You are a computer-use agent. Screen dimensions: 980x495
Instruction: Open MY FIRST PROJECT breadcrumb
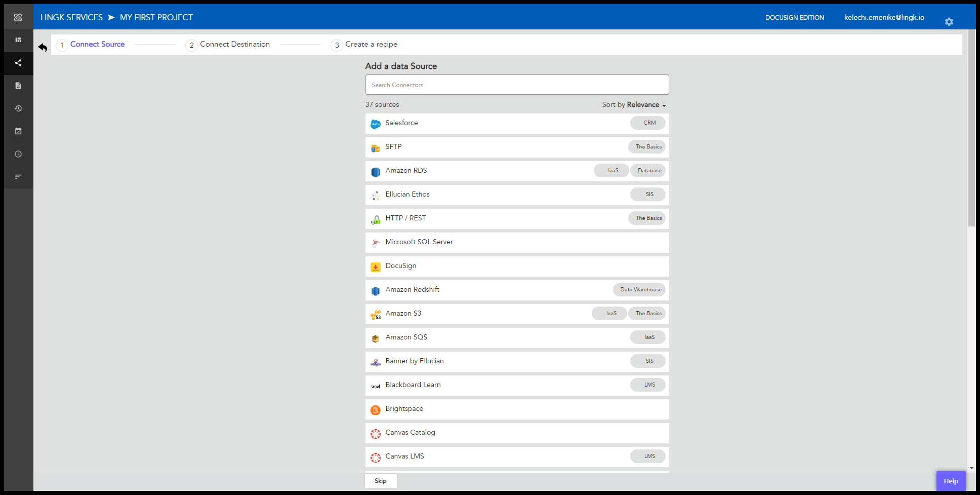(x=156, y=17)
